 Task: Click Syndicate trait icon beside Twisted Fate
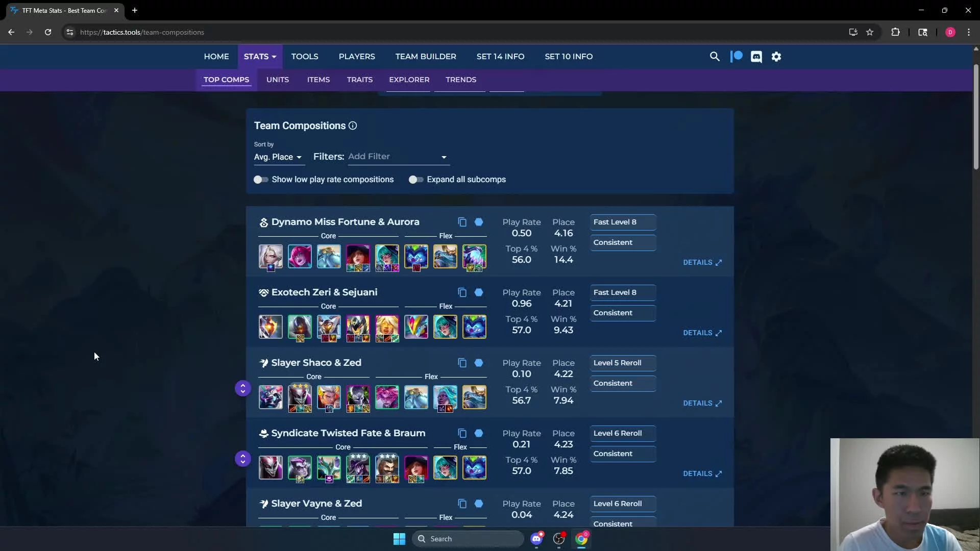(263, 434)
